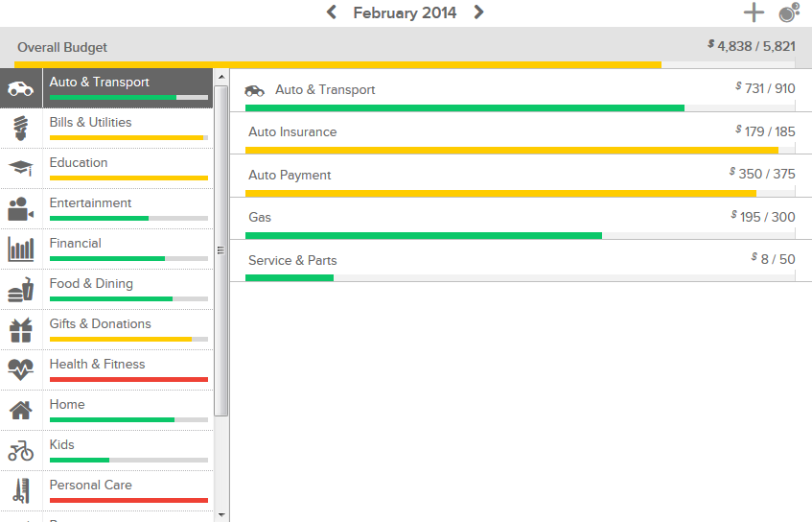Click the Gas budget row
The height and width of the screenshot is (522, 812).
521,218
